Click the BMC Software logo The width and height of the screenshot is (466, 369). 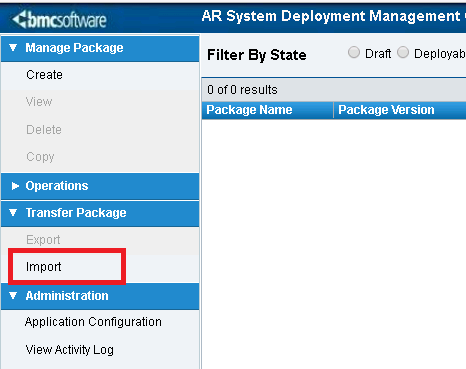(x=59, y=19)
